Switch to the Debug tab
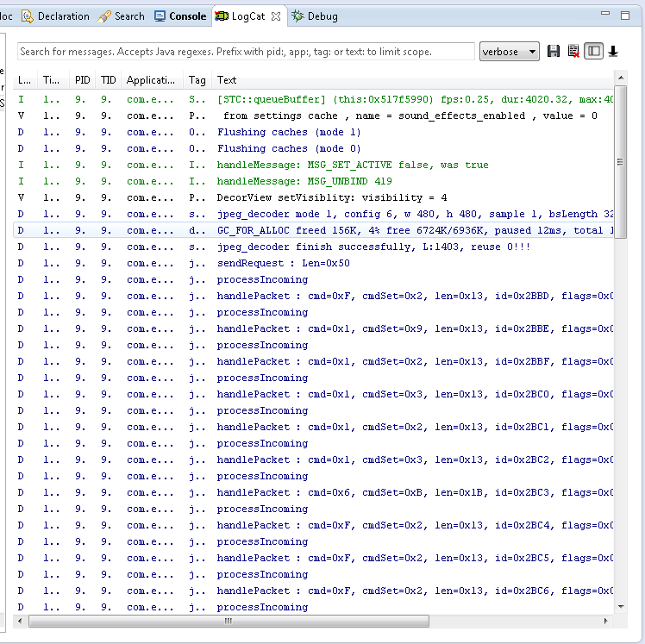Screen dimensions: 645x644 pyautogui.click(x=315, y=16)
